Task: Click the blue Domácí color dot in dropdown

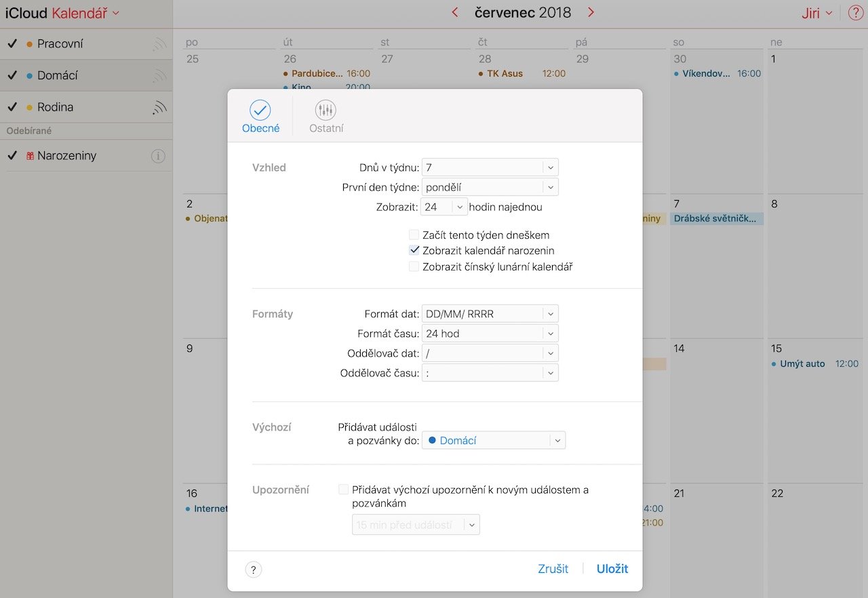Action: pos(432,441)
